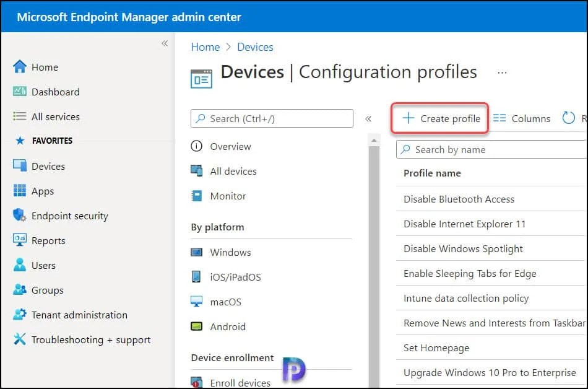
Task: Open the ellipsis menu next to Configuration profiles
Action: [502, 72]
